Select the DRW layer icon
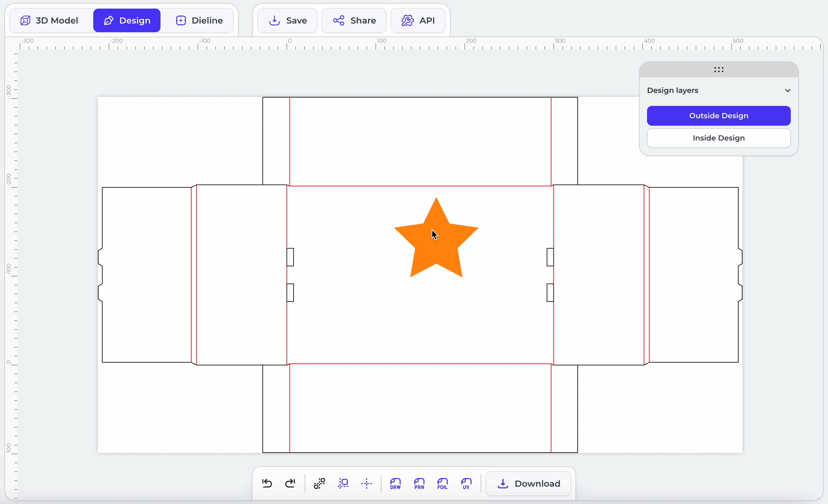This screenshot has width=828, height=504. point(395,483)
